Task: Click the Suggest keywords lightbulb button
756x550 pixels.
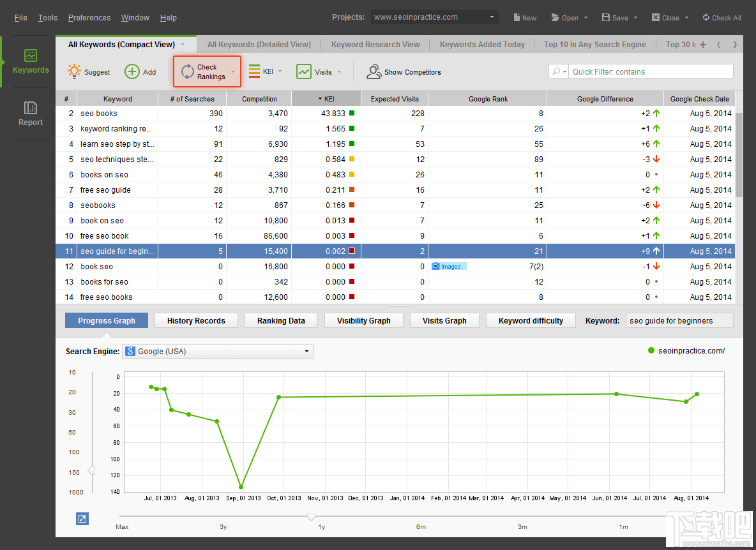Action: tap(89, 71)
